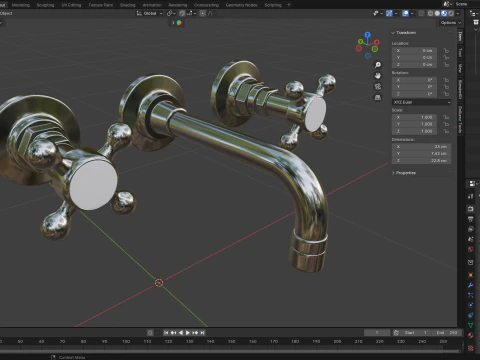Toggle snapping magnet in viewport header
The image size is (480, 360).
182,13
